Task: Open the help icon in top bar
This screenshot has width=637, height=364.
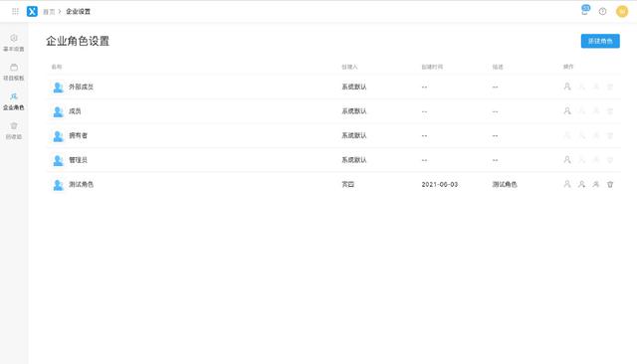Action: [x=602, y=11]
